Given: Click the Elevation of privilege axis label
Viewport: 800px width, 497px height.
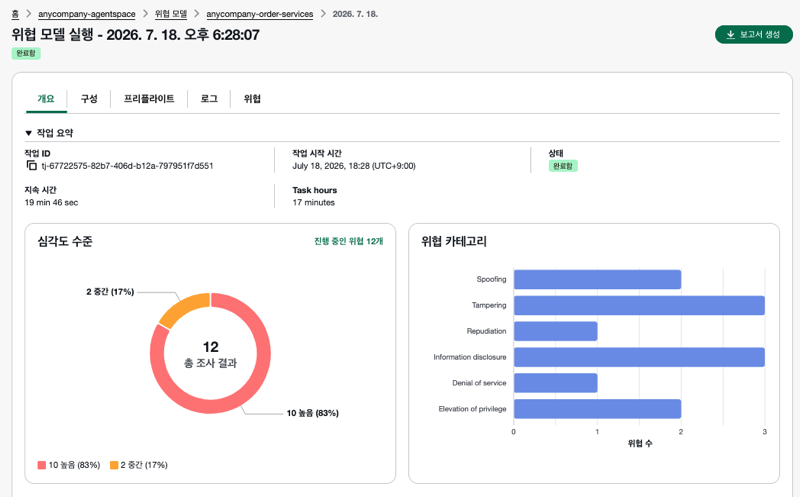Looking at the screenshot, I should (472, 409).
